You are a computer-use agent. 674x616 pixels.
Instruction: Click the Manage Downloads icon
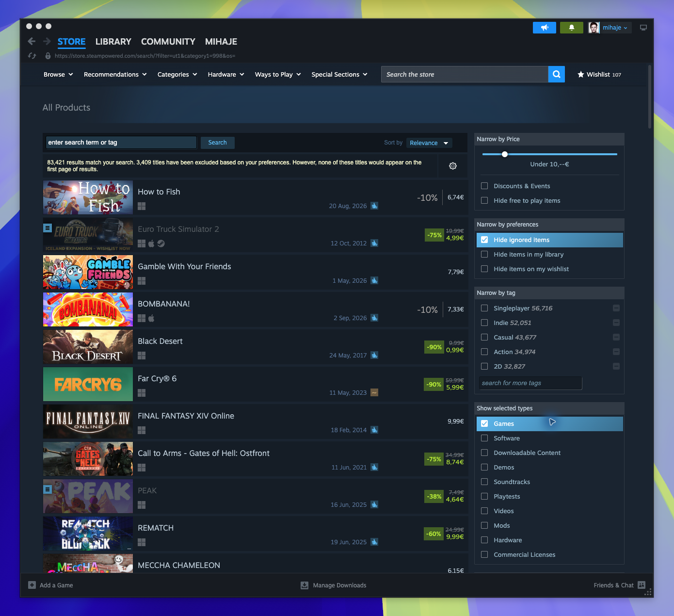point(305,585)
